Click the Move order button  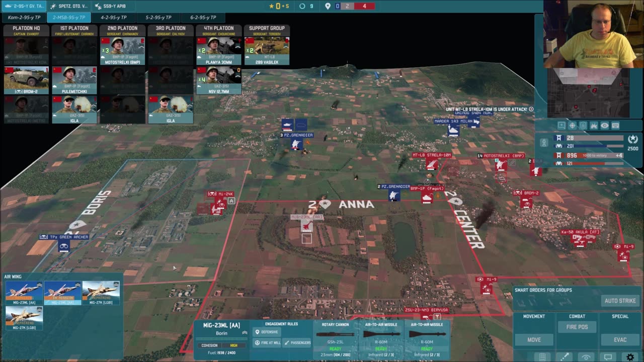tap(534, 340)
